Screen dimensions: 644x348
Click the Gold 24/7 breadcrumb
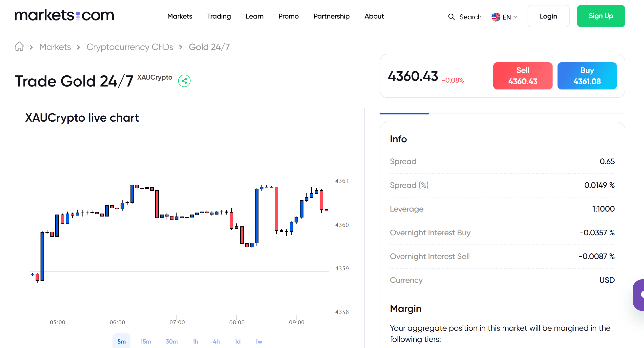coord(209,47)
